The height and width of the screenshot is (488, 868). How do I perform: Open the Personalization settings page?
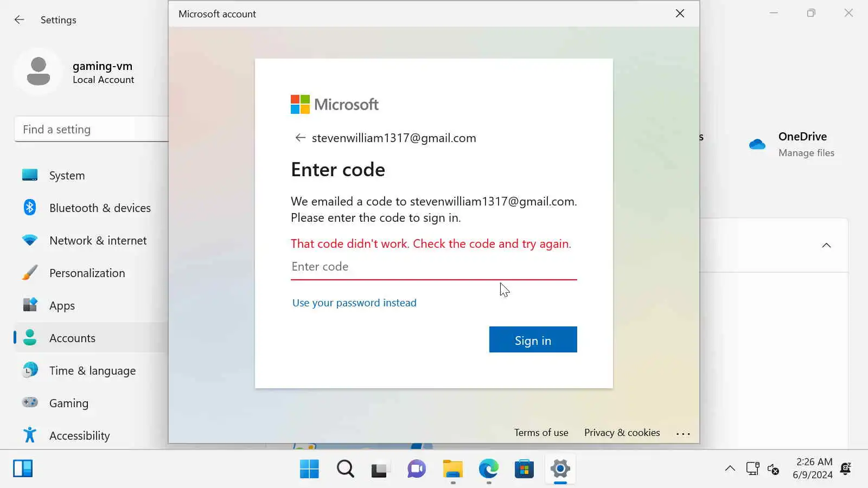(87, 273)
